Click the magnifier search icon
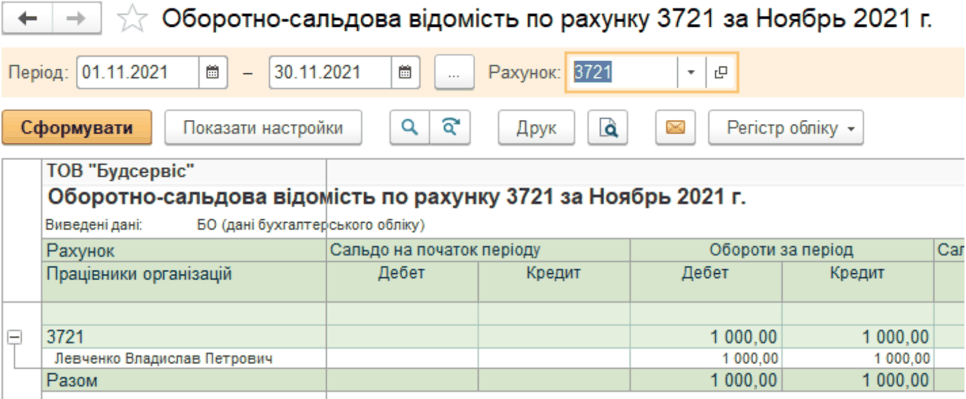 410,127
